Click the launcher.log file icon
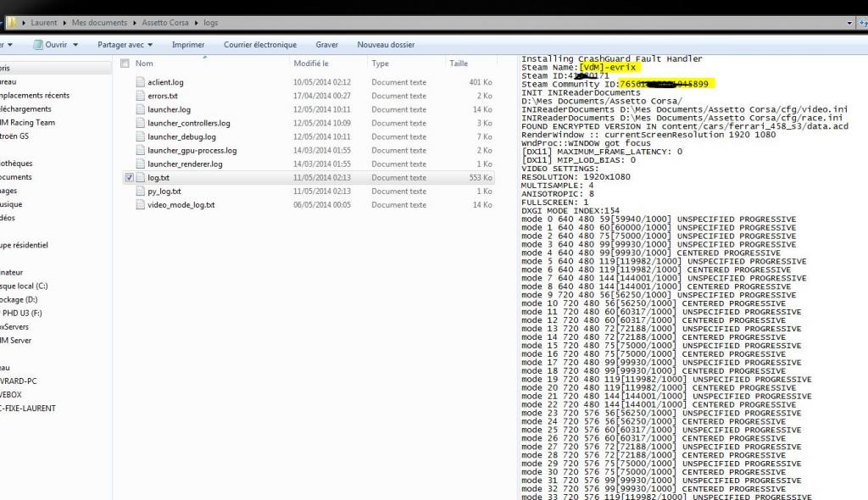Screen dimensions: 868x500 [140, 109]
